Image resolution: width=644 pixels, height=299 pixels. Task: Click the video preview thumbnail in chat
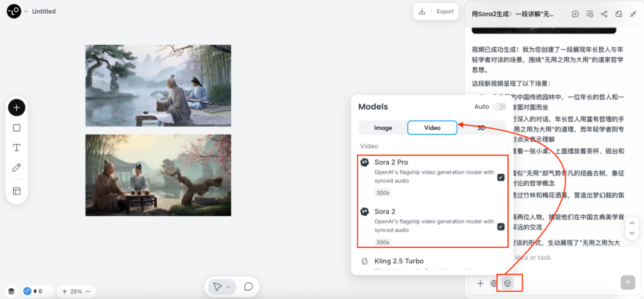coord(544,30)
